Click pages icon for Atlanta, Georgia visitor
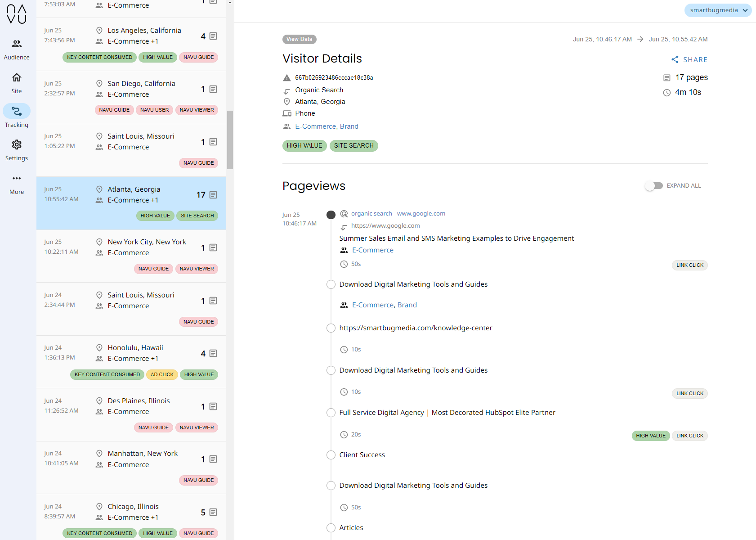Image resolution: width=756 pixels, height=540 pixels. coord(213,195)
